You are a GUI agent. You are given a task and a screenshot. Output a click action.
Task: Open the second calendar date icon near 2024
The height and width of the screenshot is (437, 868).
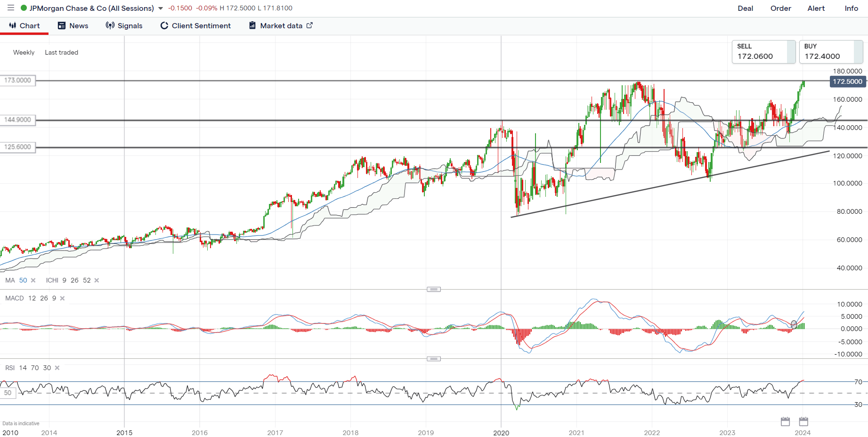coord(803,421)
